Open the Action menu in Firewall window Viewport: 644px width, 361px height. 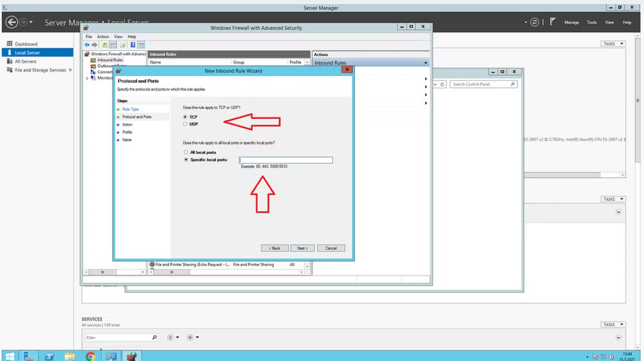[x=103, y=37]
